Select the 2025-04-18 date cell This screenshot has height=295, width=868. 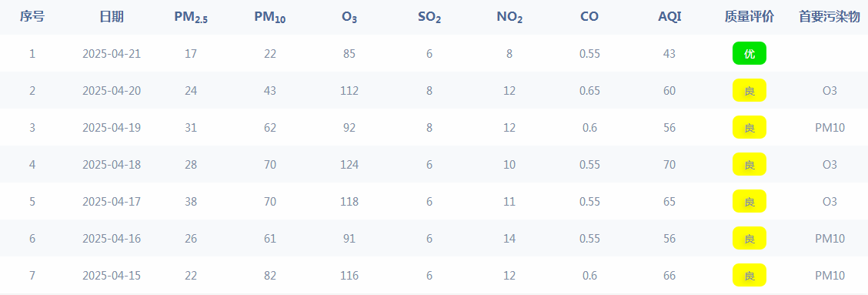tap(112, 165)
